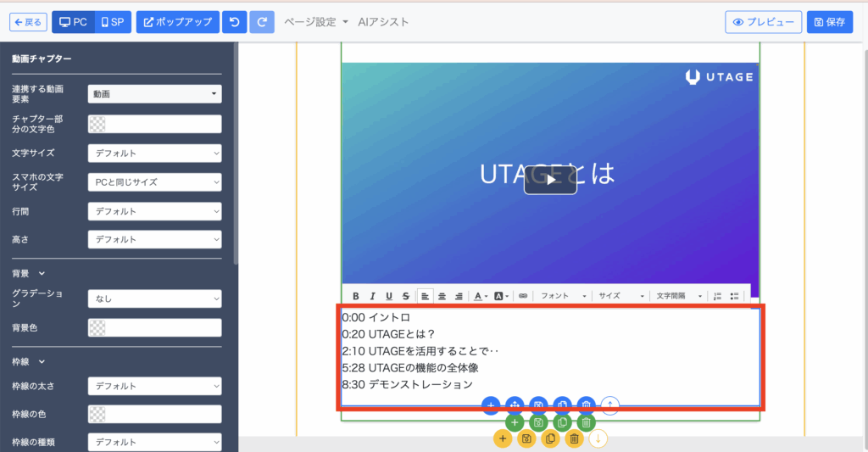
Task: Click the 保存 save button
Action: click(830, 22)
